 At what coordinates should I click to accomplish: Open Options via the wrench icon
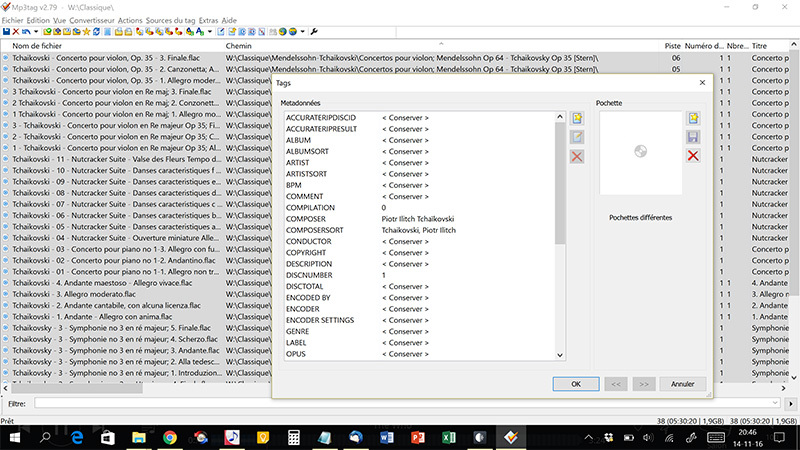314,32
